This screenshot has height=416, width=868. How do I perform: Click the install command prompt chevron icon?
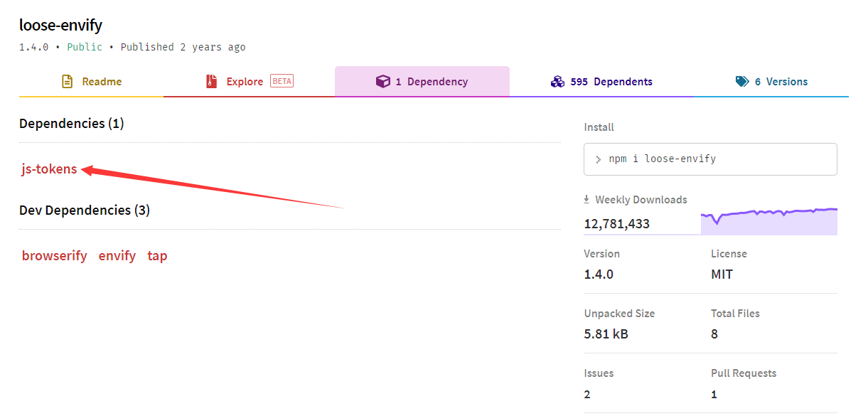coord(599,159)
